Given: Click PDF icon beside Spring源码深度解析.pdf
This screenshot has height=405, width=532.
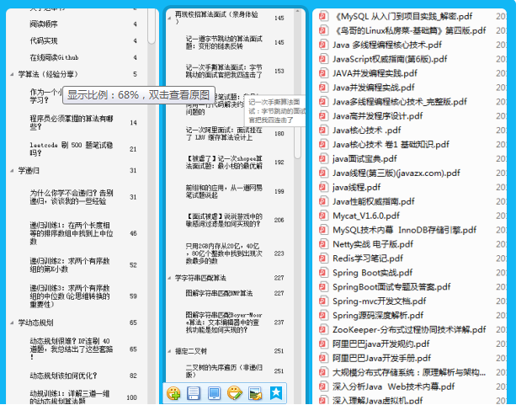Looking at the screenshot, I should point(324,316).
